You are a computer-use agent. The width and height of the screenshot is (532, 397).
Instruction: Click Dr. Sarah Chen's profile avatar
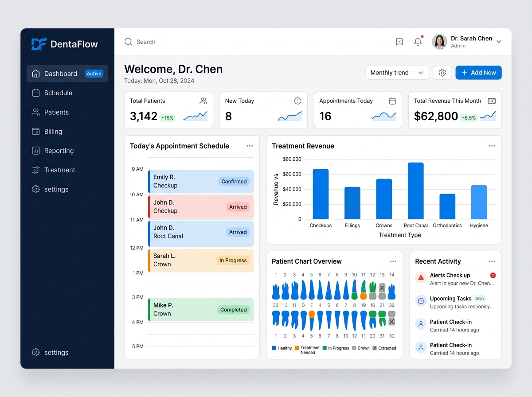click(439, 42)
